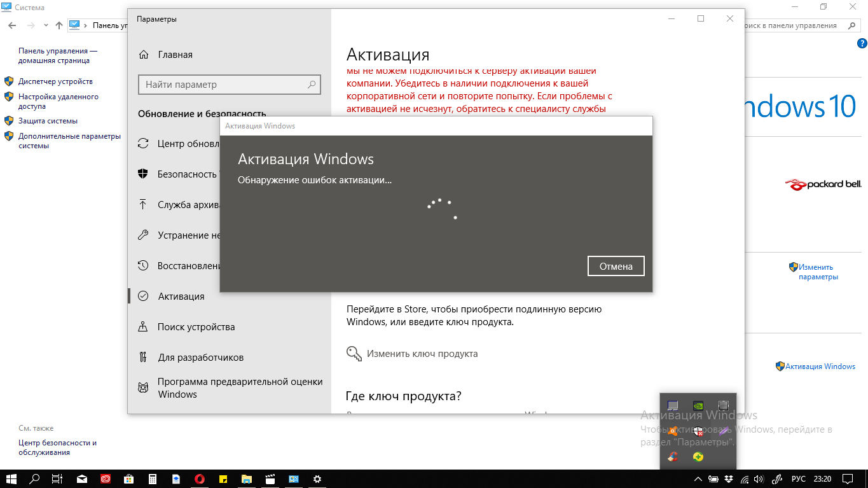Click the Активация Windows link in System window
The height and width of the screenshot is (488, 868).
(820, 366)
